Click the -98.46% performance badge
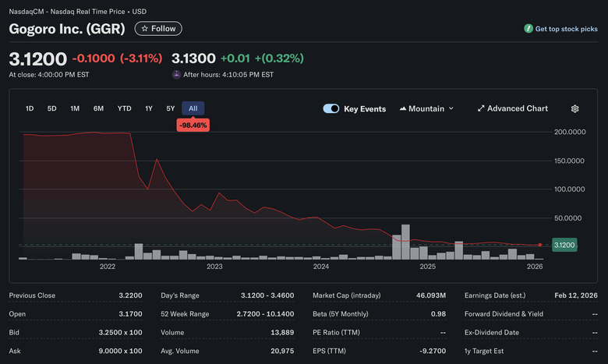 (x=193, y=125)
